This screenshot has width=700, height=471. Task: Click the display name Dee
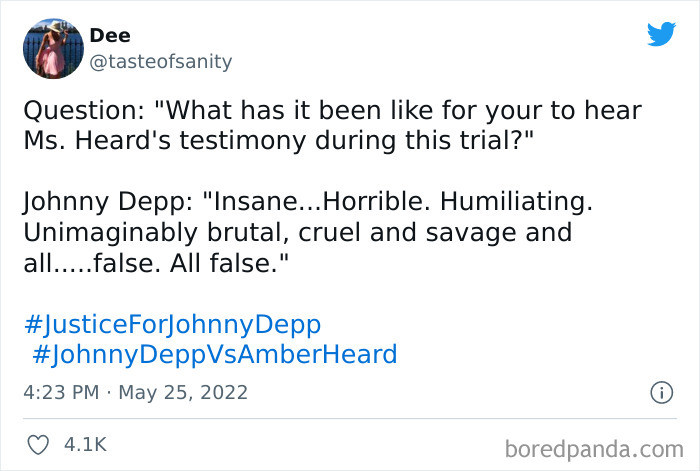[x=110, y=35]
